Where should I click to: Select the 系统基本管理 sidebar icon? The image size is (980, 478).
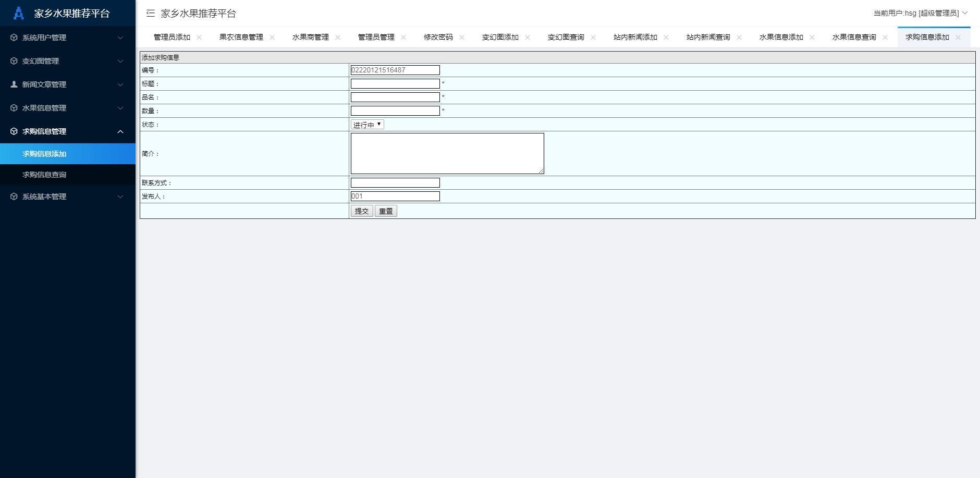(x=13, y=197)
